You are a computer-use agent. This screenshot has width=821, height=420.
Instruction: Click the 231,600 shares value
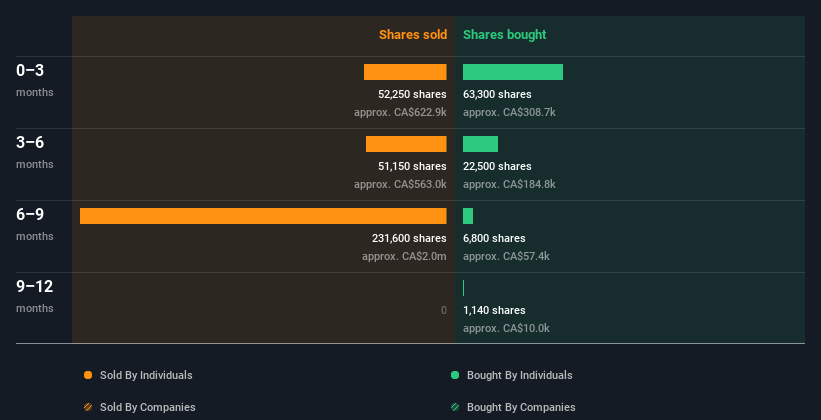(409, 238)
